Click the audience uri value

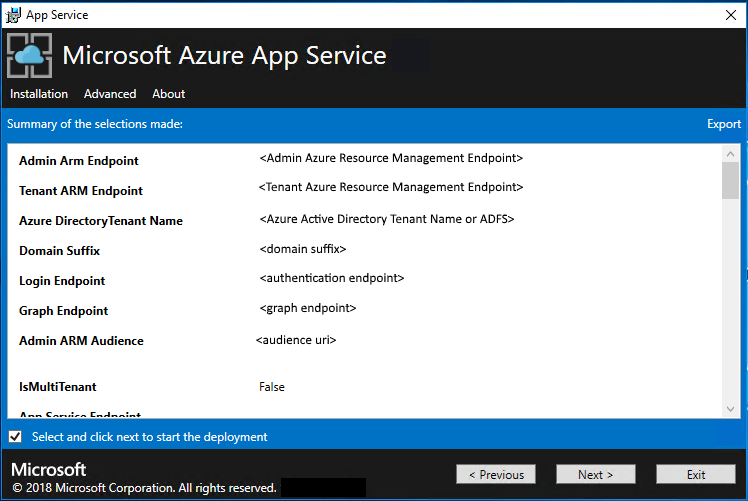point(296,340)
